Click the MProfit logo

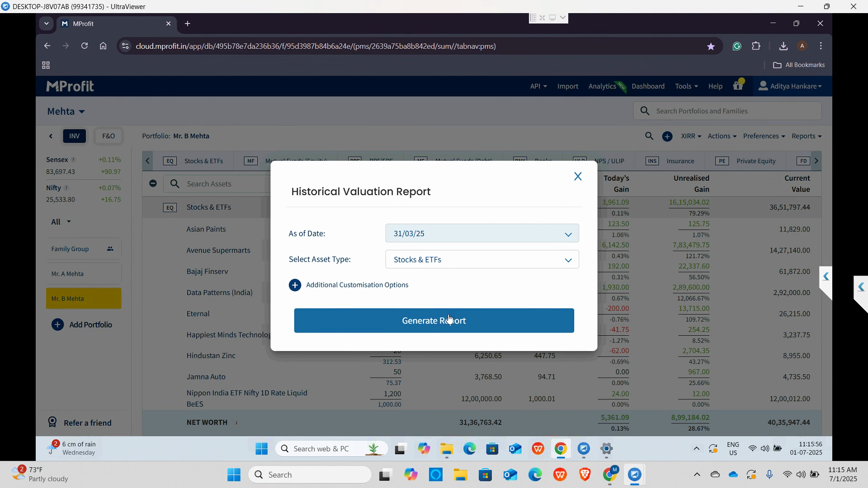(70, 86)
